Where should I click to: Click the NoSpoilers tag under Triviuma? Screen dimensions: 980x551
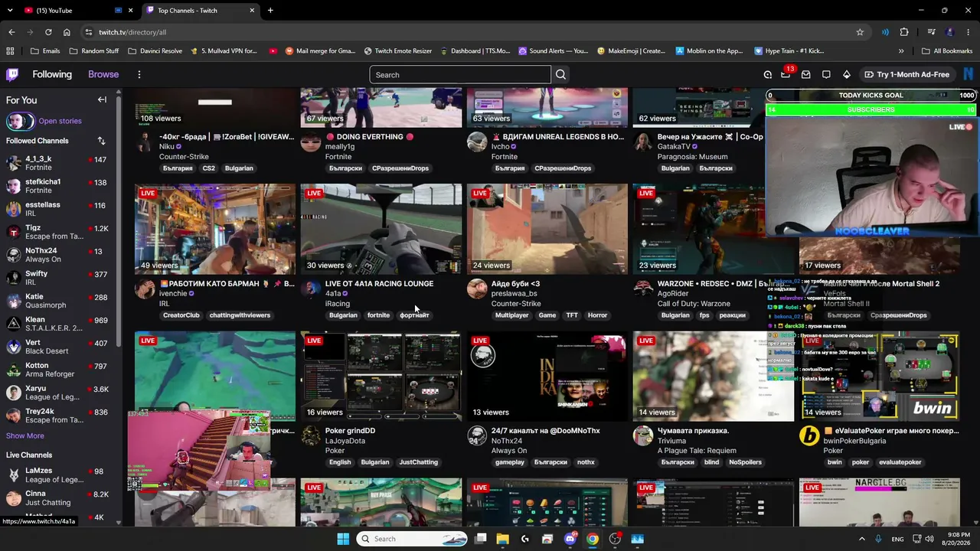pyautogui.click(x=745, y=462)
